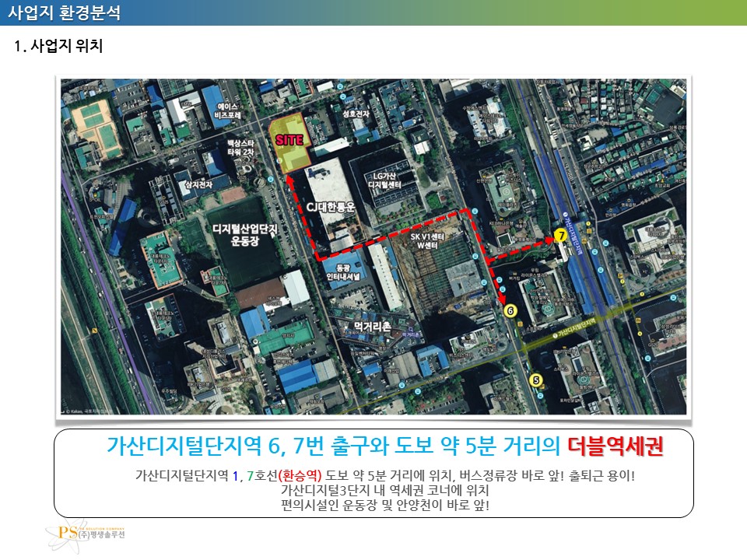Viewport: 747px width, 560px height.
Task: Select the 백상스타 타워 2차 map label
Action: tap(240, 148)
